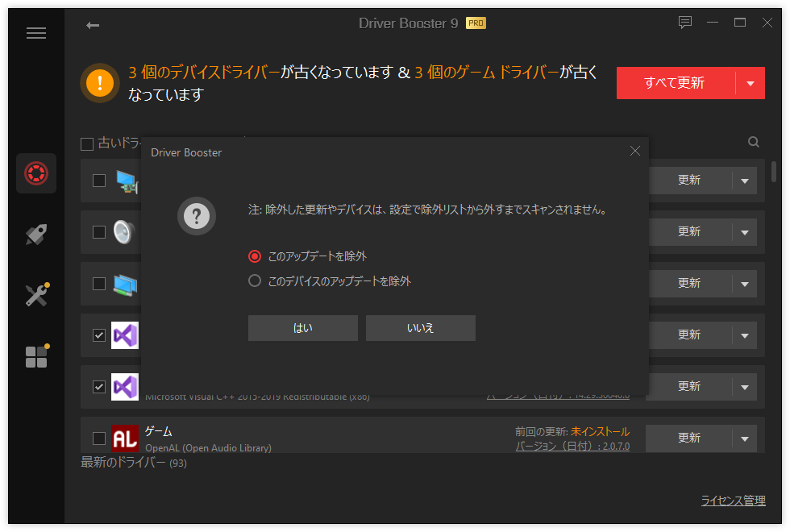Confirm with the はい button
This screenshot has width=790, height=532.
click(303, 328)
